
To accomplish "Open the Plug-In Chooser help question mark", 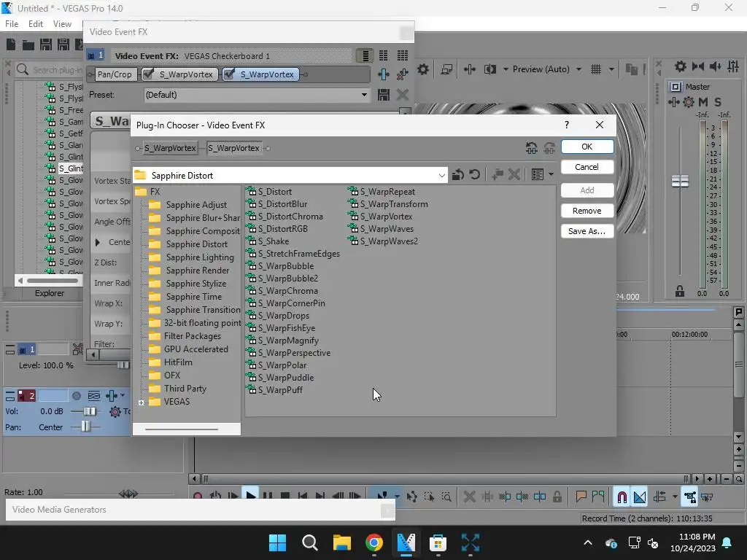I will (566, 125).
